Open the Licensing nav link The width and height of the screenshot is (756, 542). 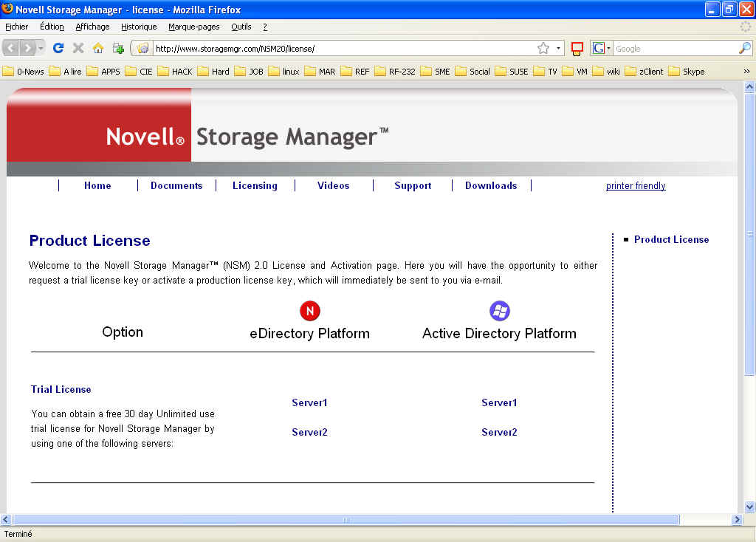tap(255, 185)
